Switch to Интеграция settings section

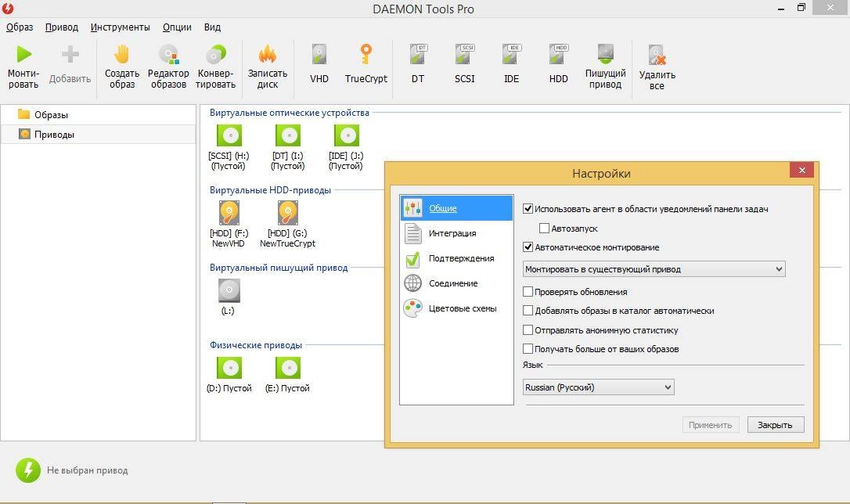456,233
